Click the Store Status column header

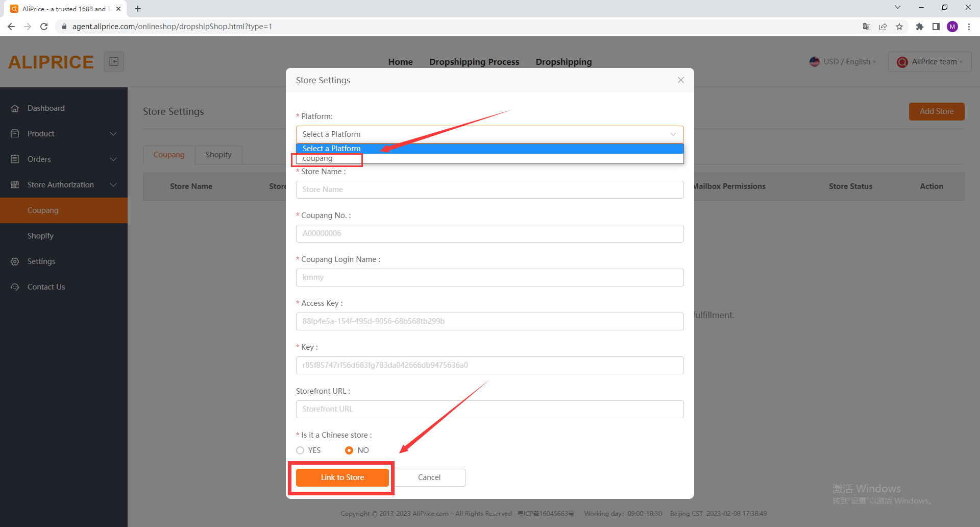click(x=850, y=186)
